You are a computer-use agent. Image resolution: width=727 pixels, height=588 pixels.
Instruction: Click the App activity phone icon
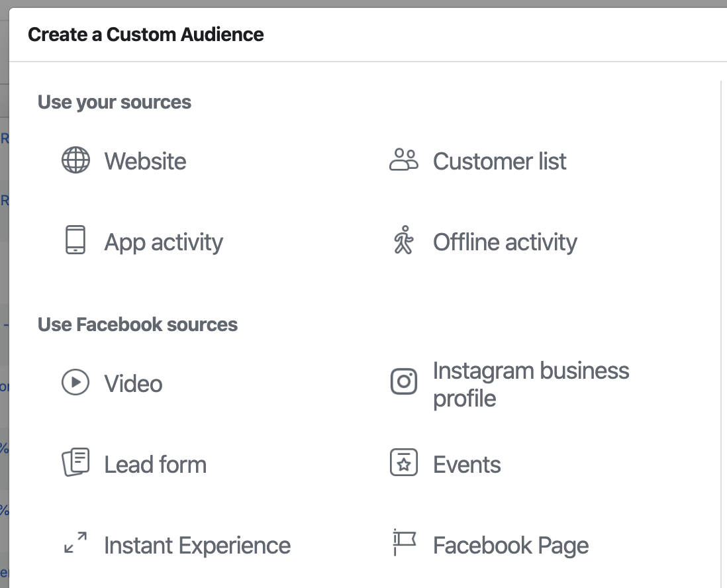tap(75, 240)
